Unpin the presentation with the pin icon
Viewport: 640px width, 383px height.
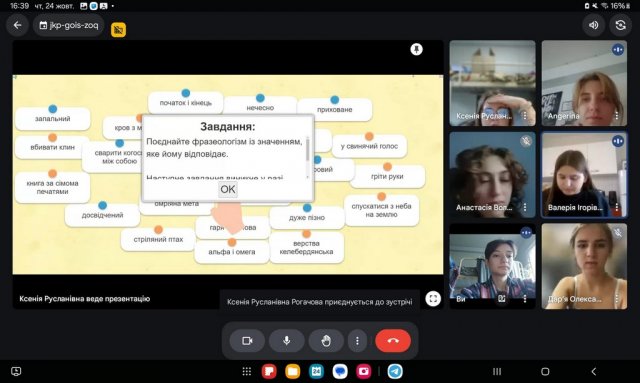(x=416, y=49)
